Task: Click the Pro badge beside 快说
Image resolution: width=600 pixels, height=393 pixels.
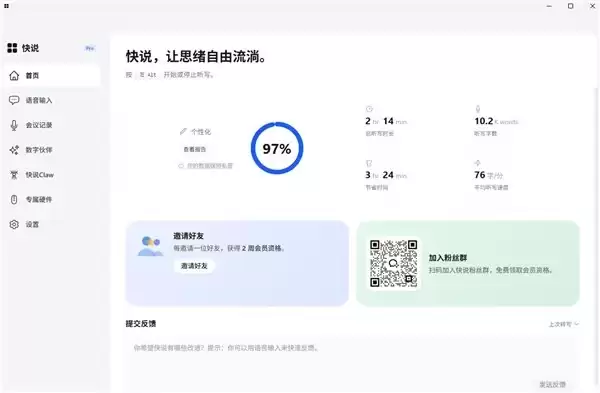Action: click(x=90, y=48)
